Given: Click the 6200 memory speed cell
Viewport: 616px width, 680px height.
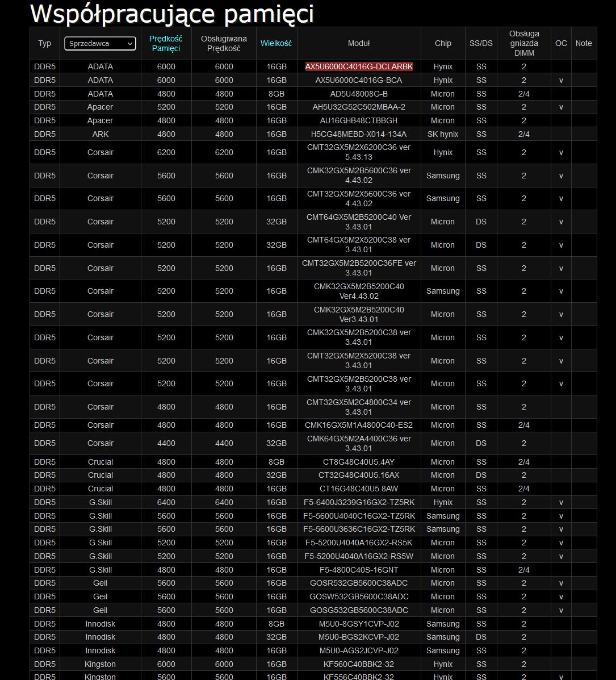Looking at the screenshot, I should pyautogui.click(x=166, y=152).
